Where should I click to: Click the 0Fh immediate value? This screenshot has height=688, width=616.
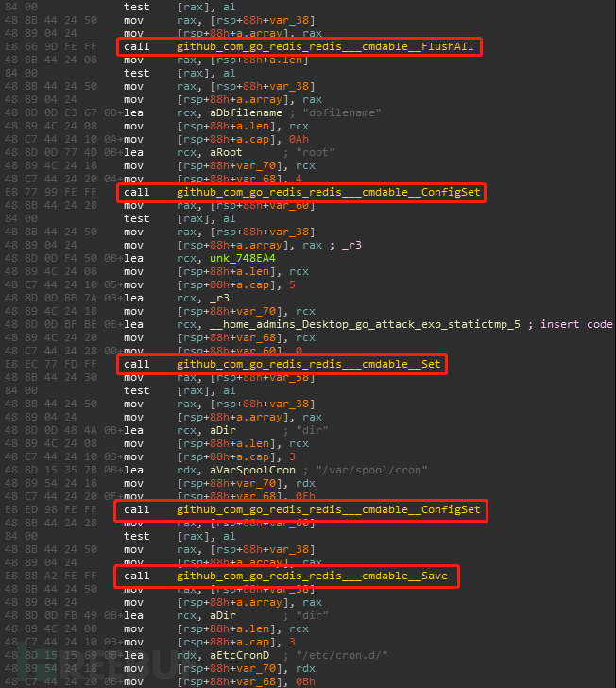point(305,496)
